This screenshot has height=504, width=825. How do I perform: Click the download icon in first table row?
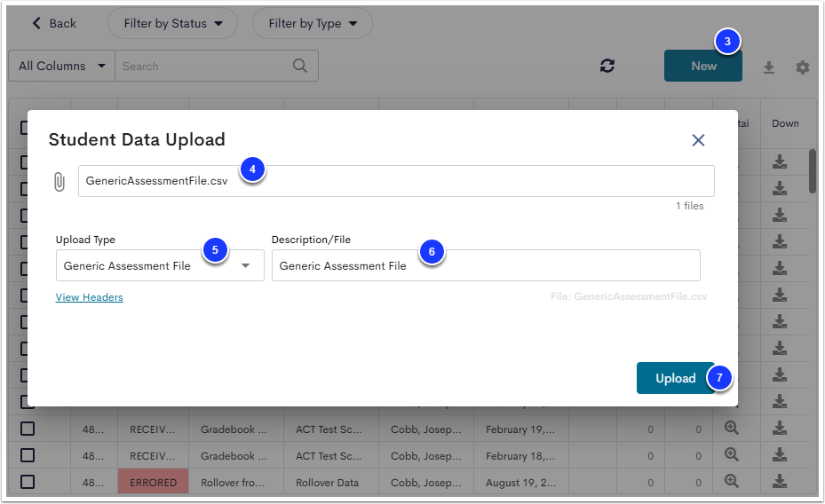[x=779, y=161]
